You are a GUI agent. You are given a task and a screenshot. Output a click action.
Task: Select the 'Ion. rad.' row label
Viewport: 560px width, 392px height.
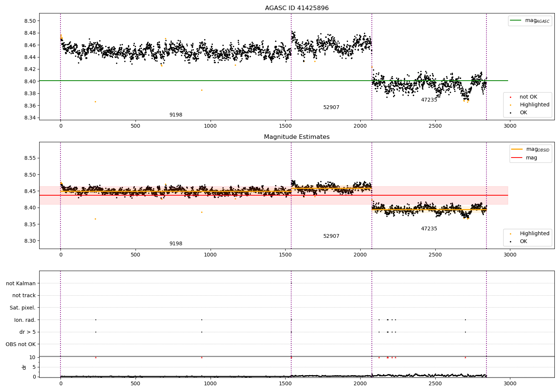pyautogui.click(x=25, y=320)
